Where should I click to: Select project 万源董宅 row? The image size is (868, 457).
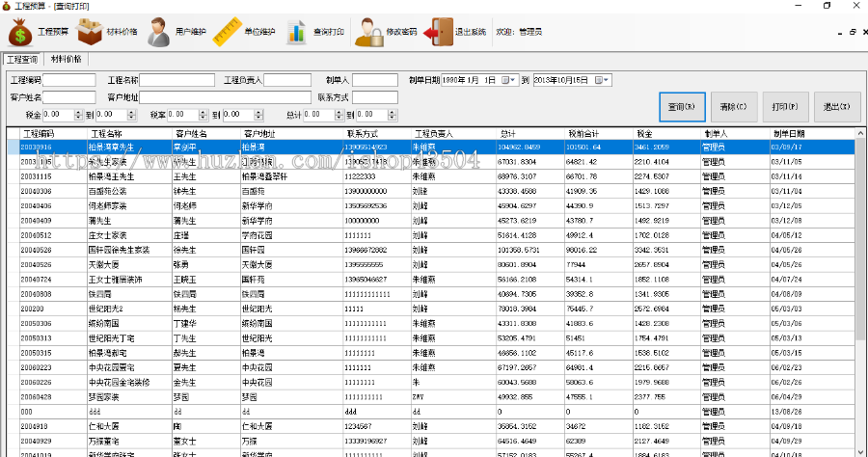(431, 441)
